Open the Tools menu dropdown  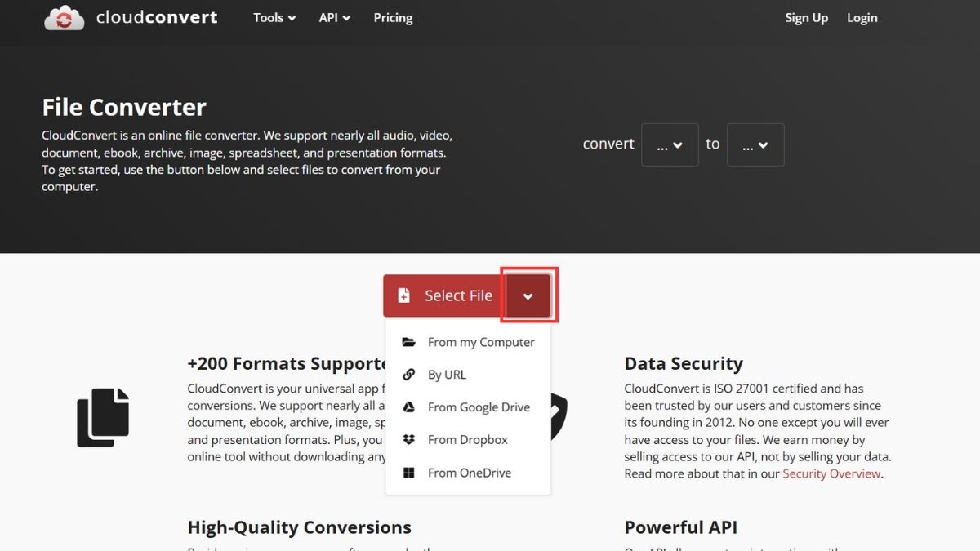pos(274,17)
